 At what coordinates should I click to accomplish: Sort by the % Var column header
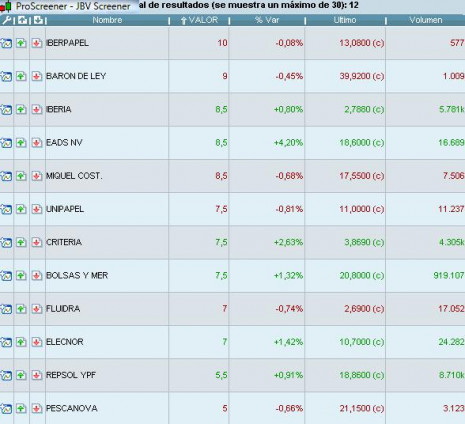coord(267,20)
